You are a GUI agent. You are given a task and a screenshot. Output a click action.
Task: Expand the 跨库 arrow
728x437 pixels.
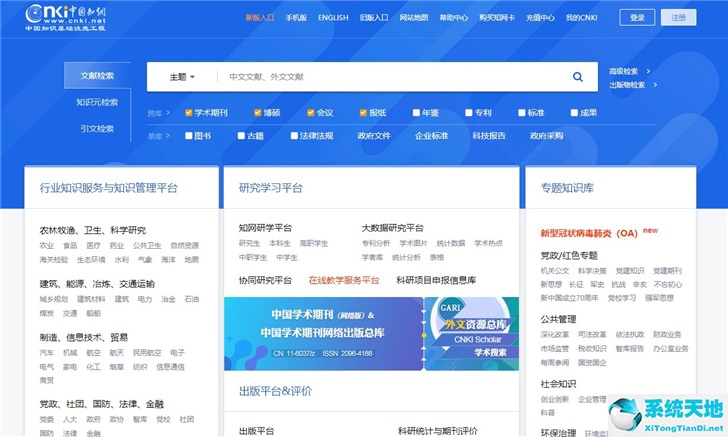coord(168,113)
